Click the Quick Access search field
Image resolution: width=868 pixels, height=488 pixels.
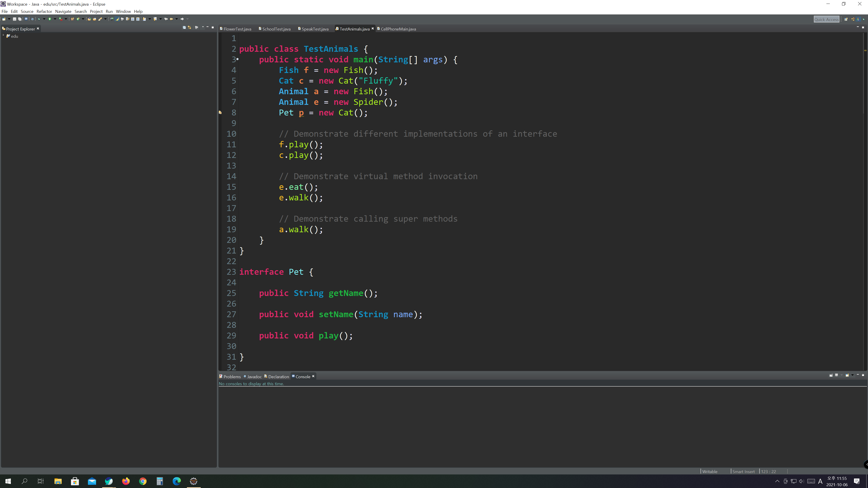(826, 19)
